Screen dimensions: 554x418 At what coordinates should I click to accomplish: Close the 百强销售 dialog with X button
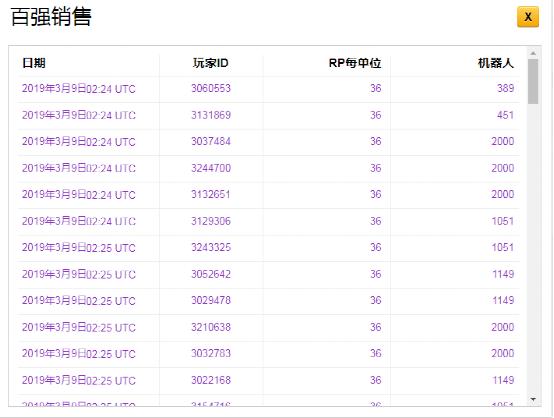528,17
